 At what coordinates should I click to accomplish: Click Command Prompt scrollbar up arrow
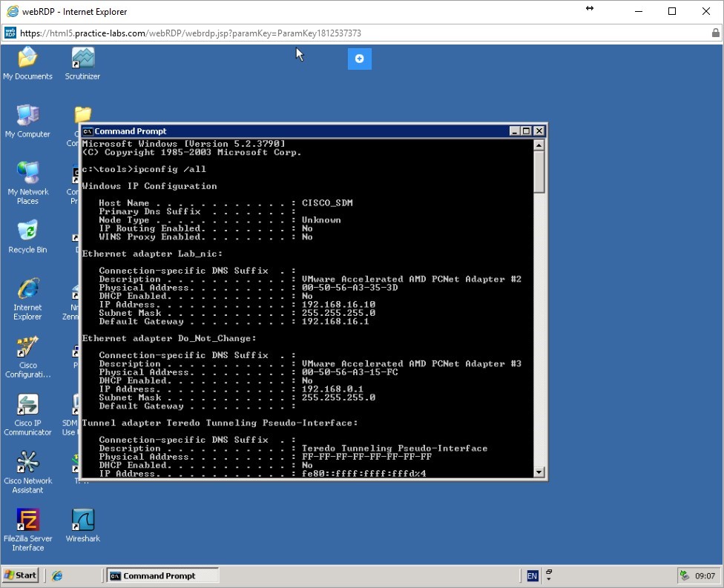pos(539,145)
